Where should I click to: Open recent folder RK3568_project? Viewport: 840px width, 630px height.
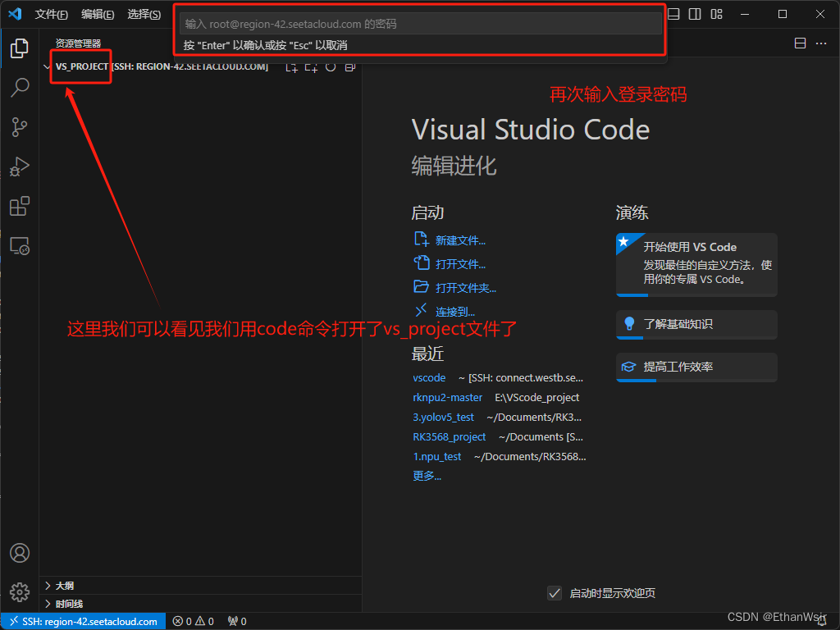449,436
